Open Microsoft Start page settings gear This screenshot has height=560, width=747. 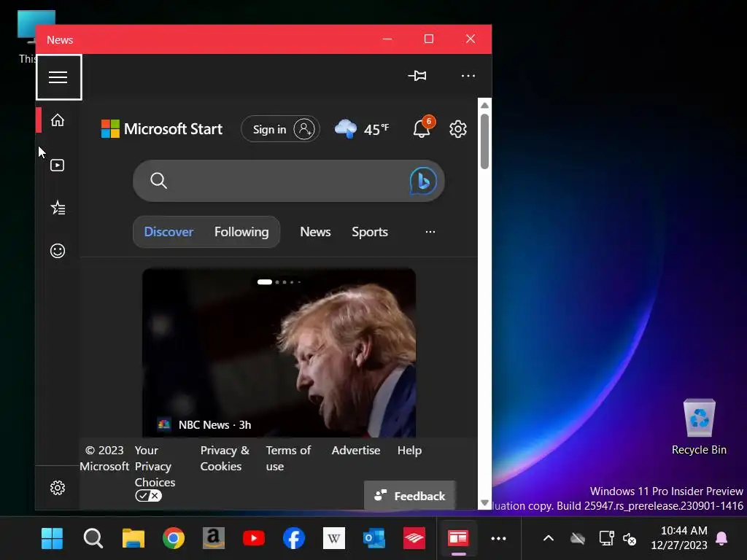coord(458,129)
